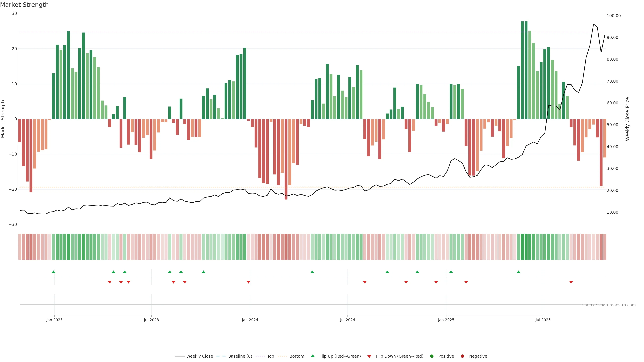Click the Jan 2025 x-axis label

tap(446, 320)
